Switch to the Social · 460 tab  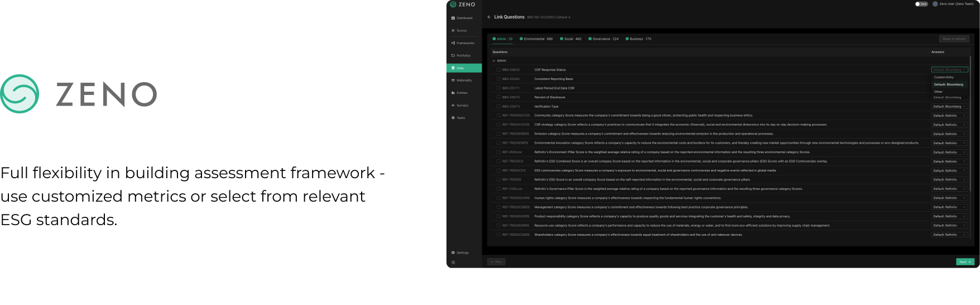pos(570,39)
